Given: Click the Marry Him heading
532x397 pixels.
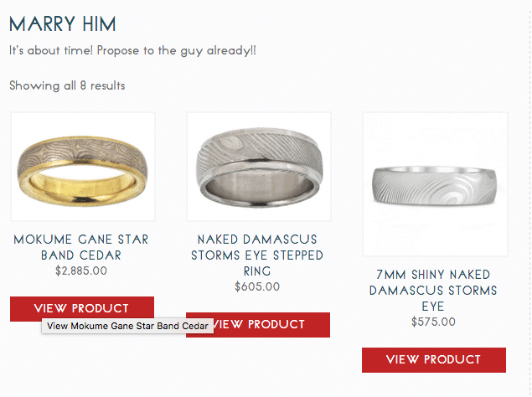Looking at the screenshot, I should (63, 23).
